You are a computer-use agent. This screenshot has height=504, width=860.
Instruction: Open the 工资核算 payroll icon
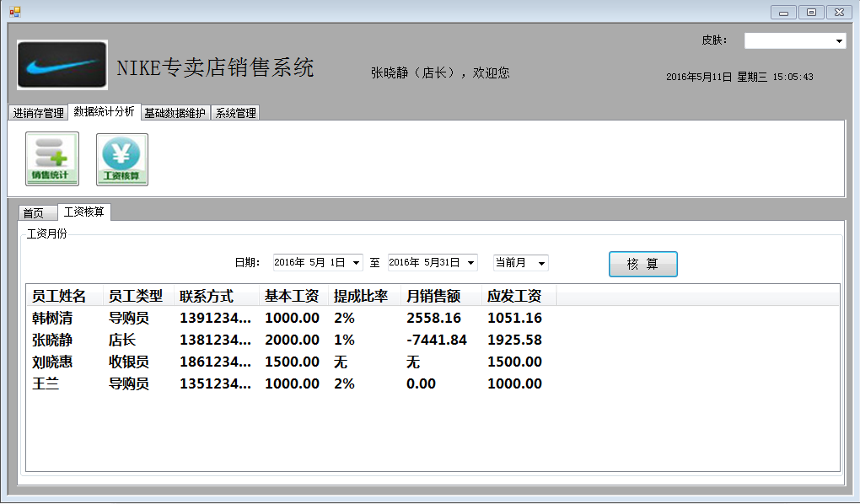[x=121, y=159]
